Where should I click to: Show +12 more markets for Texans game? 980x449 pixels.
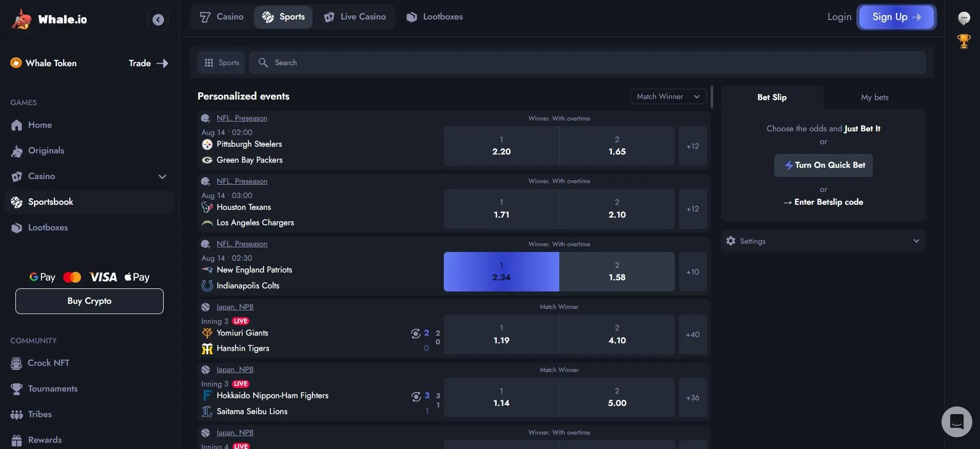tap(693, 209)
